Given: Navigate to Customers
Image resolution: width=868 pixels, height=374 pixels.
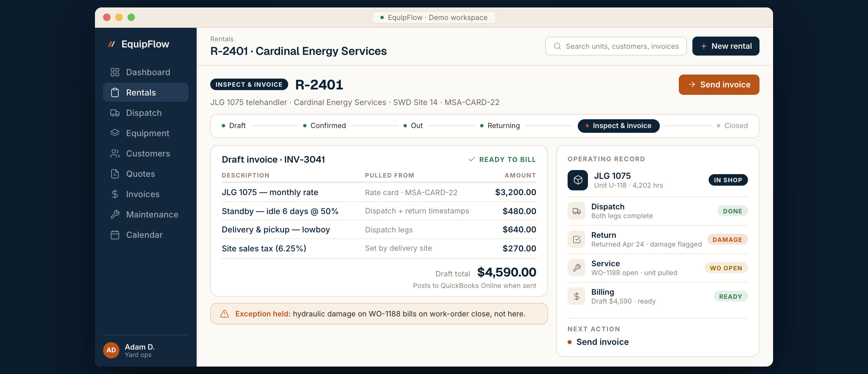Looking at the screenshot, I should [x=146, y=153].
